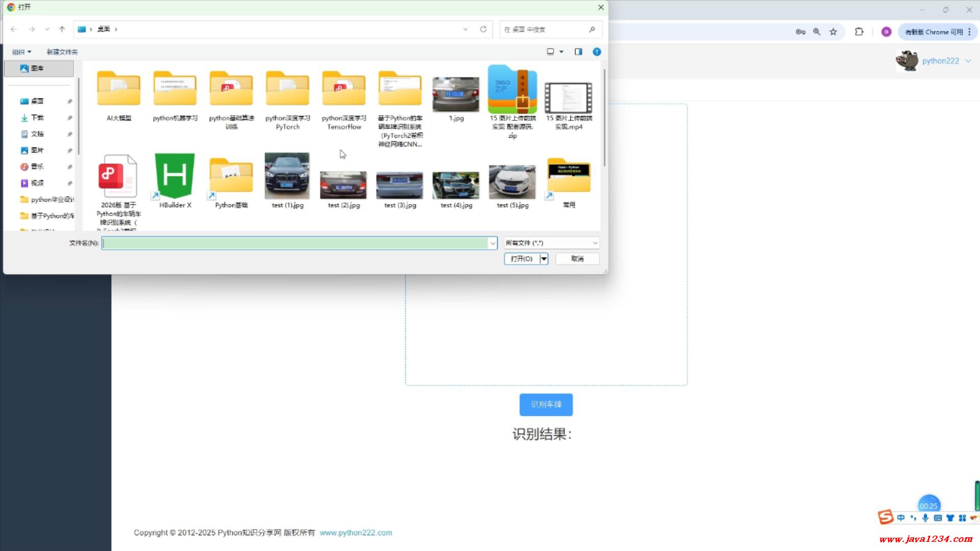The width and height of the screenshot is (980, 551).
Task: Select 图库 in the navigation pane
Action: 37,68
